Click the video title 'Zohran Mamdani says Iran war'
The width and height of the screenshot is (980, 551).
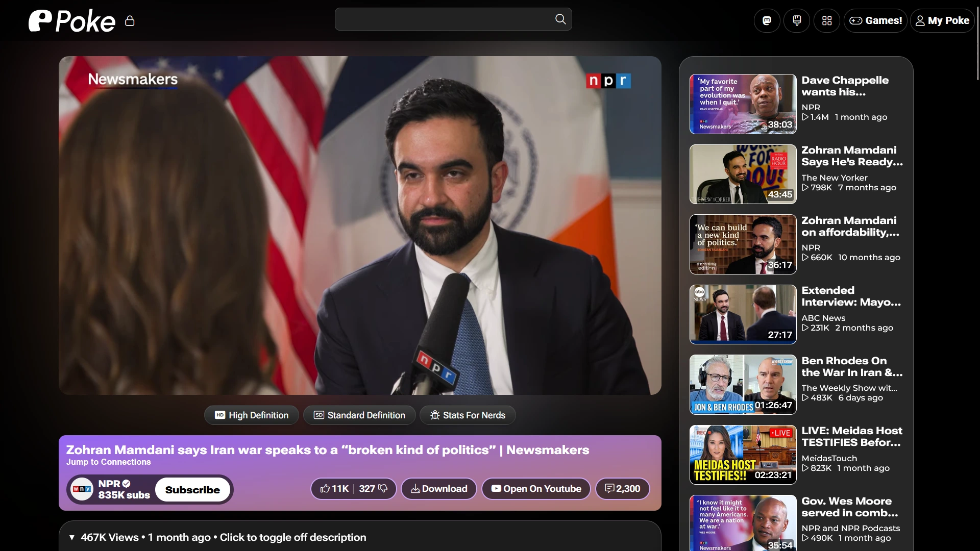click(327, 450)
